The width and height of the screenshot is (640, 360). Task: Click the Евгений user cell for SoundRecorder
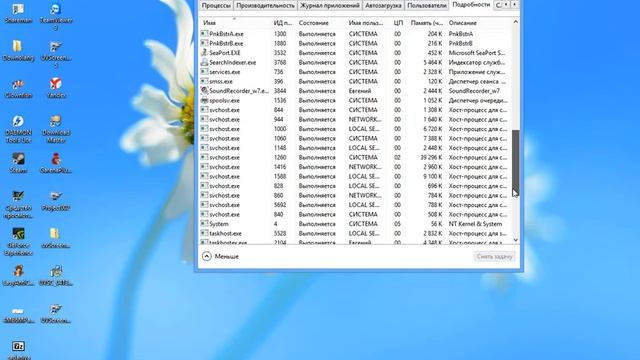click(360, 91)
